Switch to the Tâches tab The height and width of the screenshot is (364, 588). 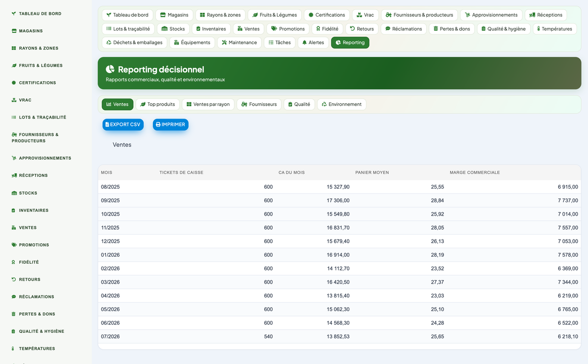pyautogui.click(x=280, y=43)
